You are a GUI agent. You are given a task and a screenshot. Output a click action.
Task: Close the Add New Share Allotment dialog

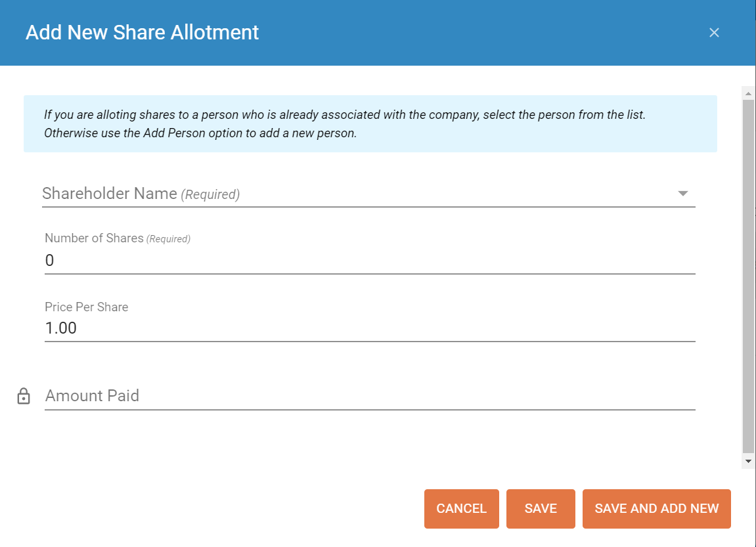(714, 32)
